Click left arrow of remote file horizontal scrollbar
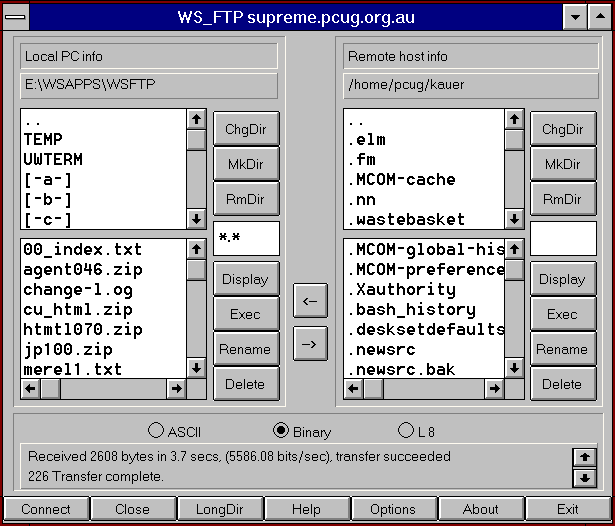The width and height of the screenshot is (615, 526). pos(353,389)
